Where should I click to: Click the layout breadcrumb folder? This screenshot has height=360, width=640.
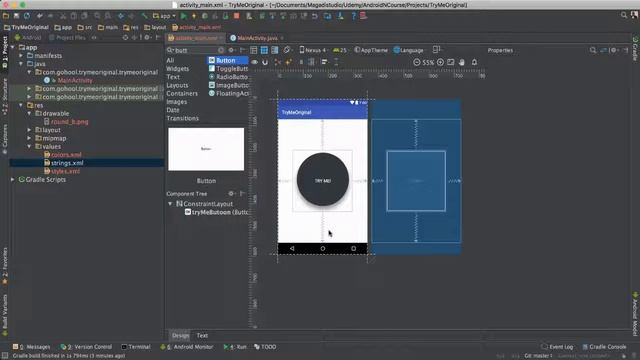point(155,27)
